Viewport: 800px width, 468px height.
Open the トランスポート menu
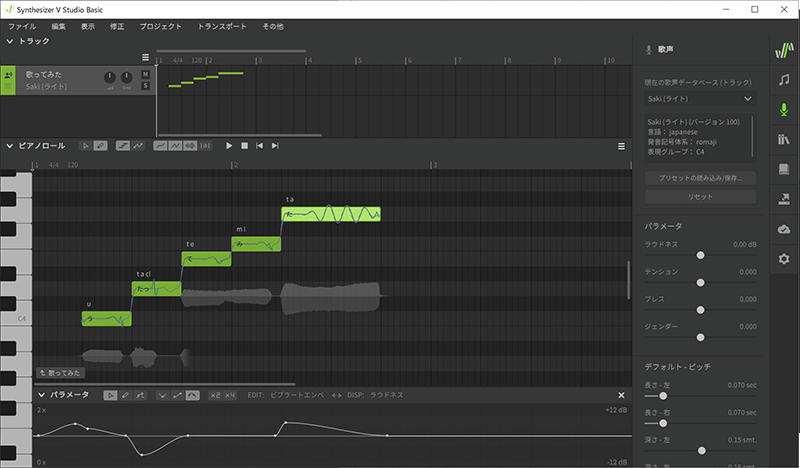pos(222,27)
